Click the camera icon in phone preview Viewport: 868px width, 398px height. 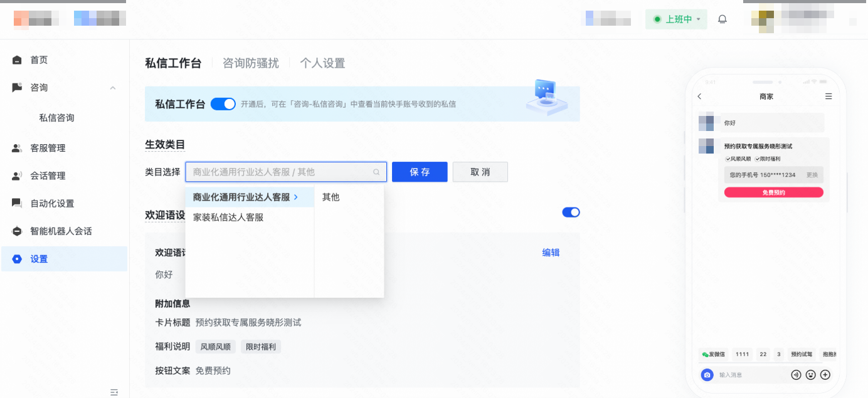(707, 375)
